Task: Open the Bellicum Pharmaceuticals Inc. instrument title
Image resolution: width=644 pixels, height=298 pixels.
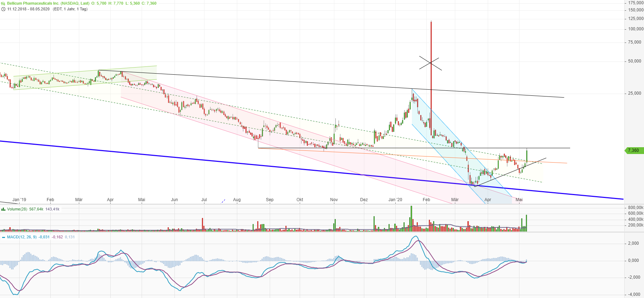Action: tap(48, 3)
